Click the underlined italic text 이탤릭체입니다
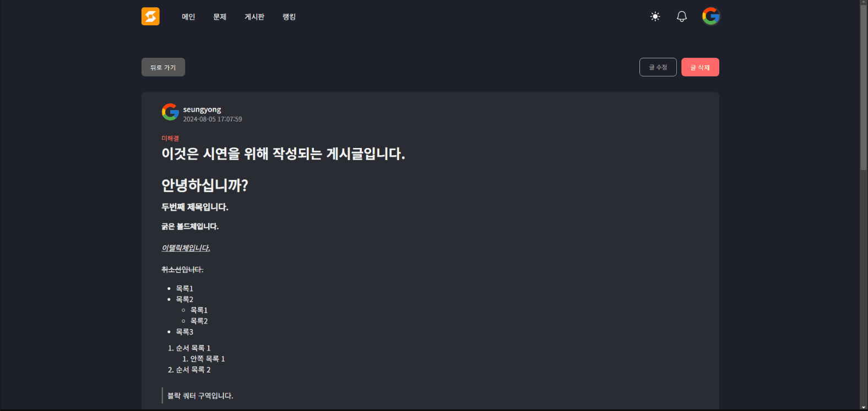The width and height of the screenshot is (868, 411). tap(186, 248)
